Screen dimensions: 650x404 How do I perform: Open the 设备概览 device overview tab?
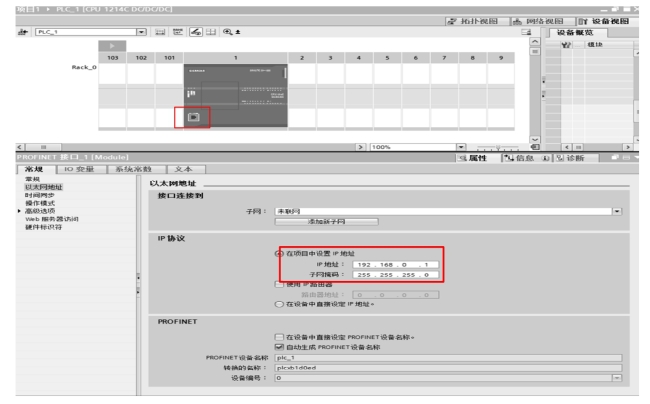coord(578,33)
